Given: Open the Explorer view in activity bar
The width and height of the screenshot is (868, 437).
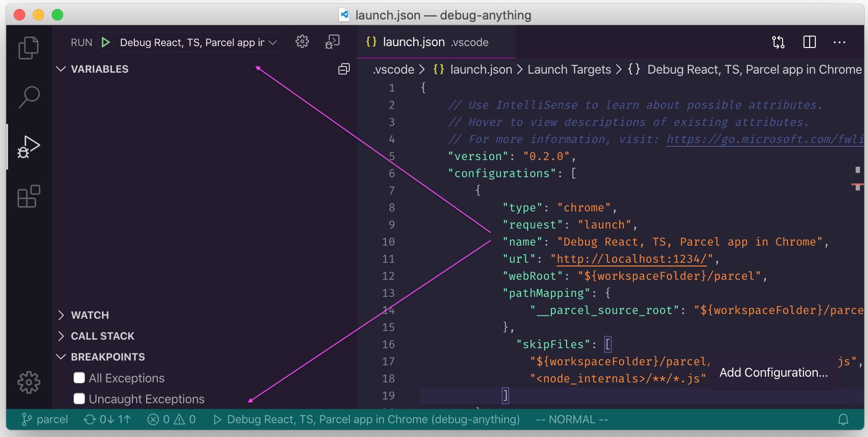Looking at the screenshot, I should (28, 47).
